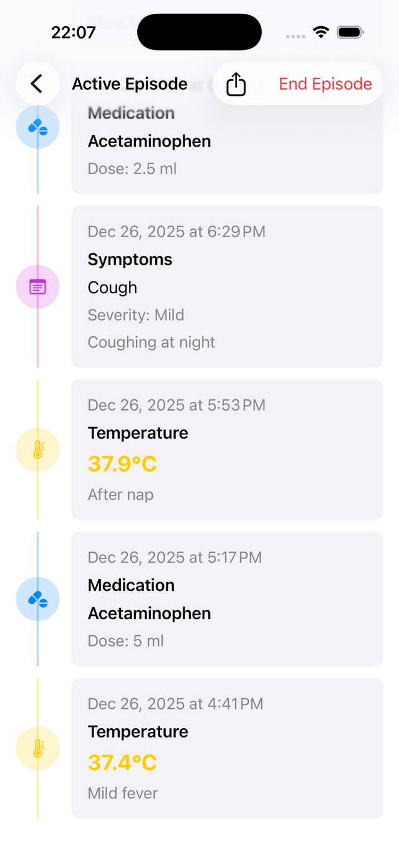Screen dimensions: 399x868
Task: End the active episode
Action: coord(325,84)
